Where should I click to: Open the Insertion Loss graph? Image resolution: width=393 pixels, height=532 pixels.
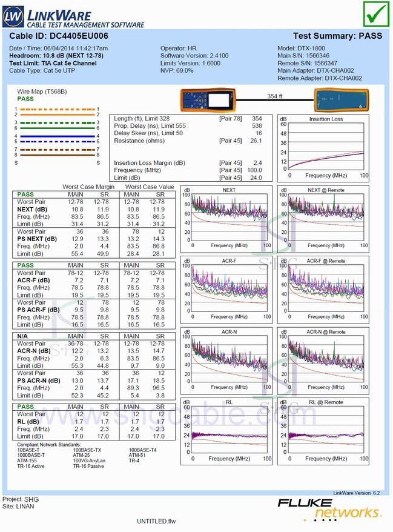(x=323, y=148)
